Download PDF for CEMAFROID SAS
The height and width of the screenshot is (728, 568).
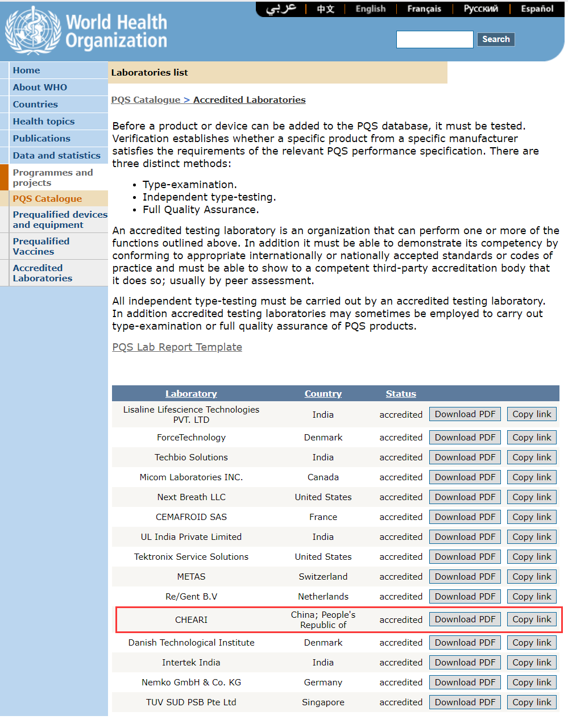(465, 517)
